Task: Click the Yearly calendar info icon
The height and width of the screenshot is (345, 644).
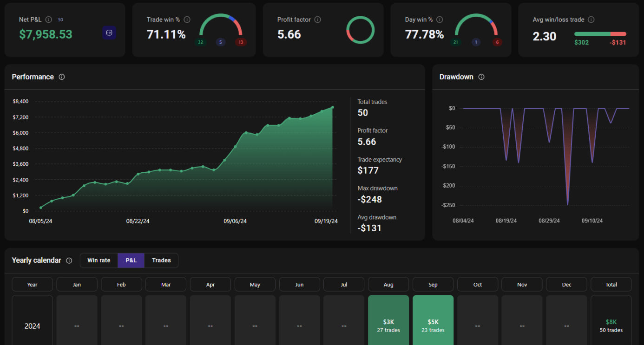Action: pyautogui.click(x=69, y=260)
